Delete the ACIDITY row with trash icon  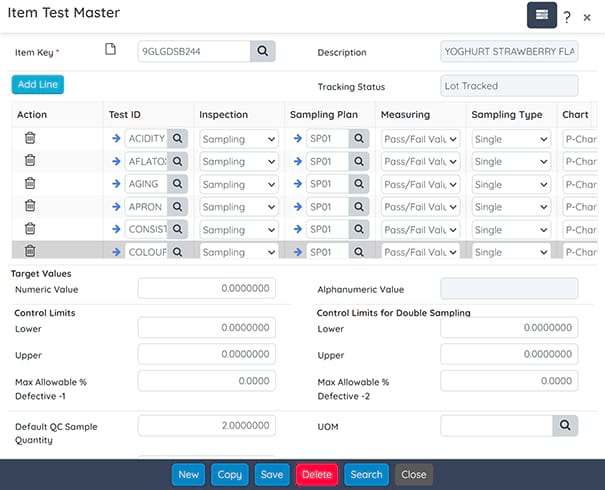click(30, 138)
